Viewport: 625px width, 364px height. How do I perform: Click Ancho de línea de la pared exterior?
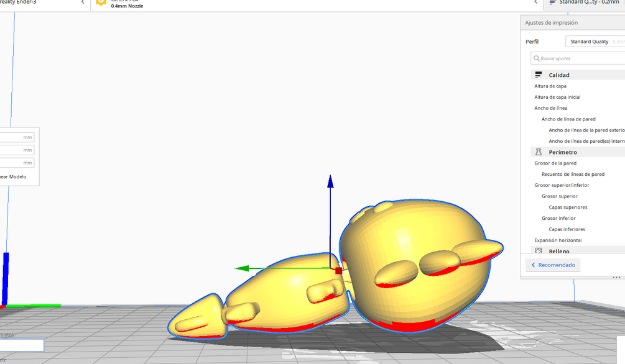586,130
